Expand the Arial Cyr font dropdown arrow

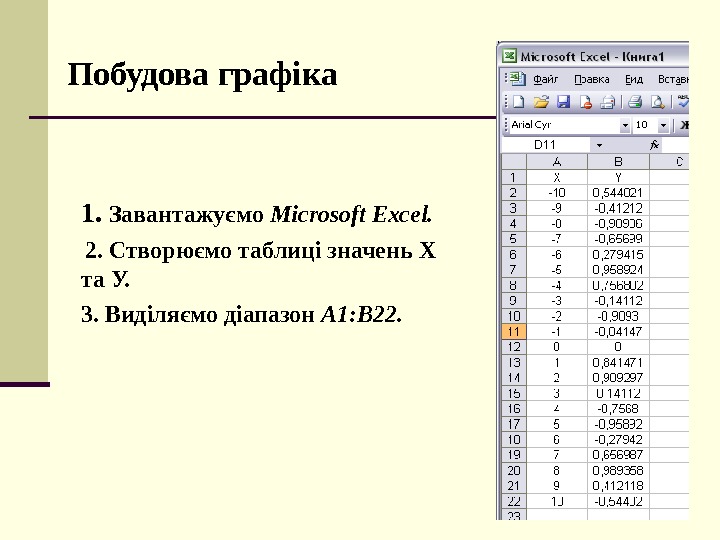click(x=624, y=125)
